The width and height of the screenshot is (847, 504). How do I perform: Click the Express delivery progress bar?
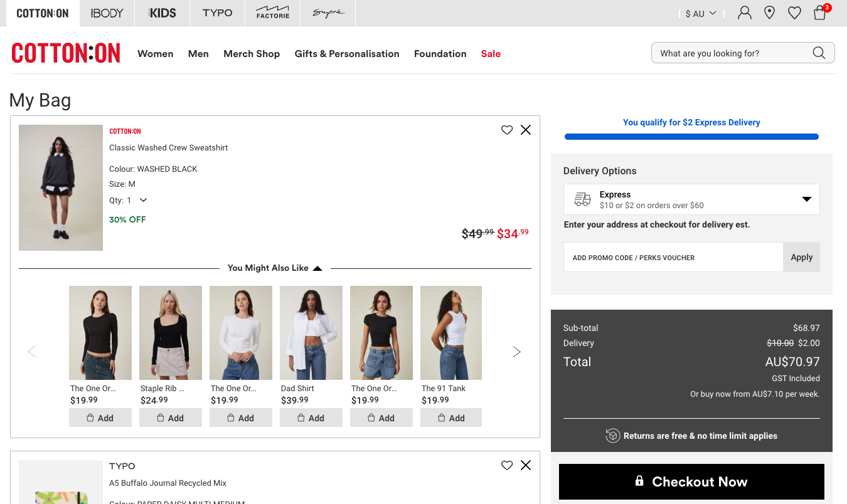[691, 137]
